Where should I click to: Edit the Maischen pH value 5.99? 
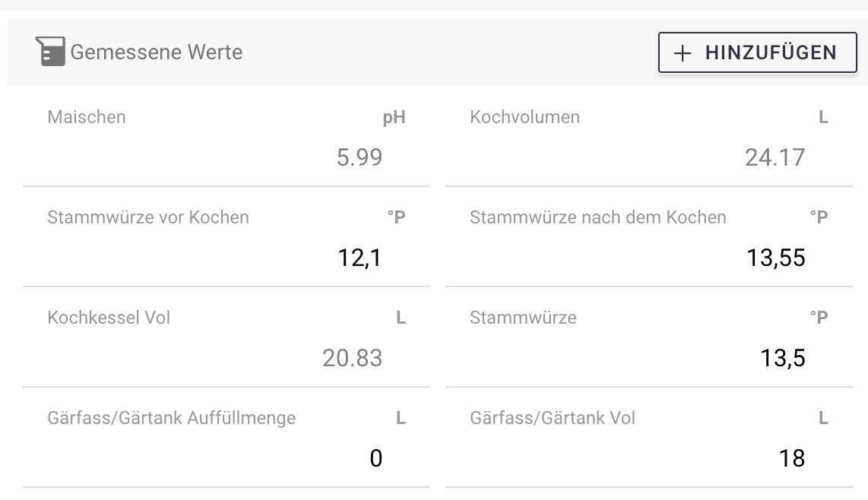[359, 157]
